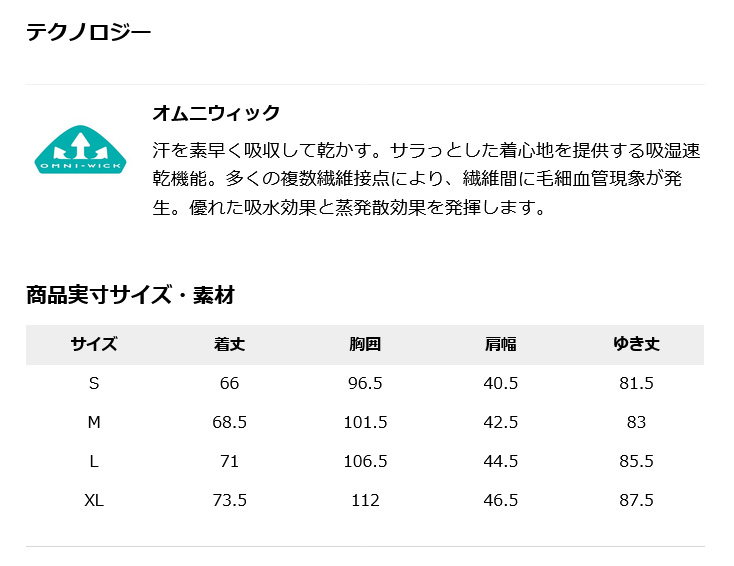Select the S size row label
This screenshot has width=734, height=566.
tap(94, 383)
